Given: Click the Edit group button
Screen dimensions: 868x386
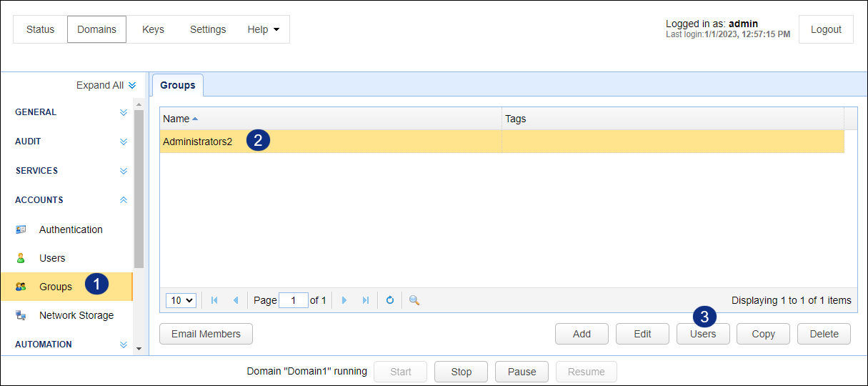Looking at the screenshot, I should point(642,334).
